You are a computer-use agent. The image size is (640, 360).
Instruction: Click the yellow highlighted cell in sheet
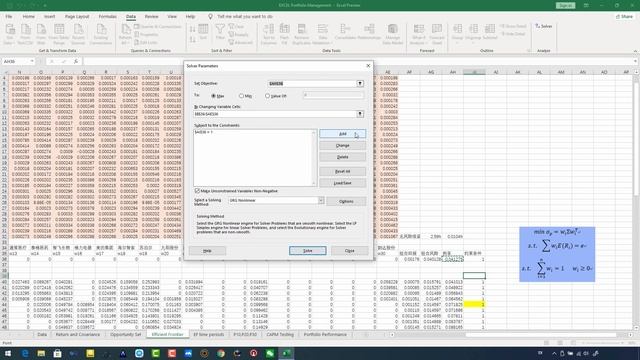click(474, 304)
